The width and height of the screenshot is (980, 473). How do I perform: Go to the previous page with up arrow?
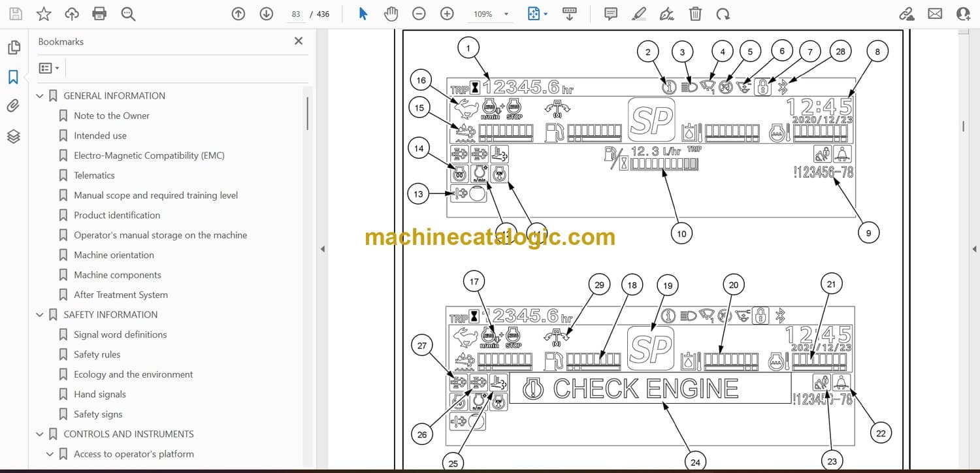point(238,14)
